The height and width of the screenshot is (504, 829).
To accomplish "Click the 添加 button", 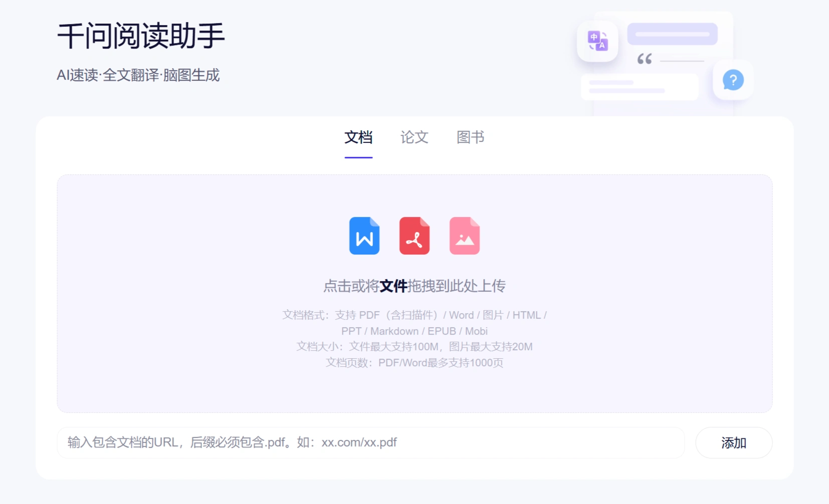I will tap(733, 442).
